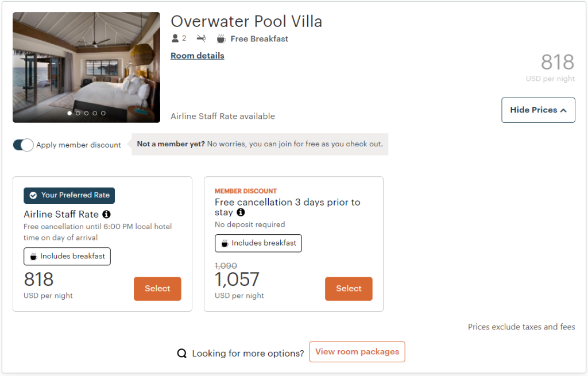Toggle the Apply member discount switch
The width and height of the screenshot is (588, 376).
(x=24, y=145)
